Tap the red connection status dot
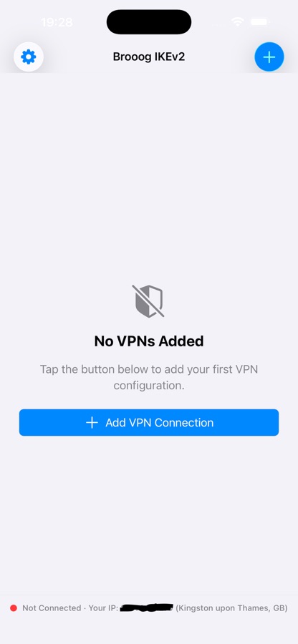 pos(14,608)
